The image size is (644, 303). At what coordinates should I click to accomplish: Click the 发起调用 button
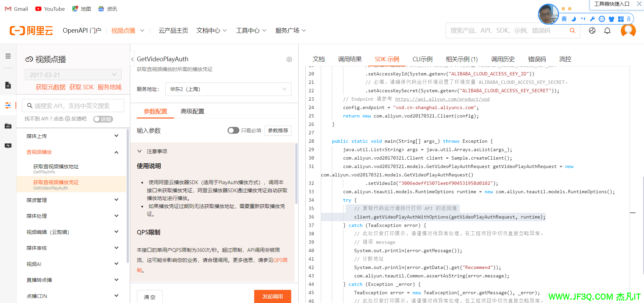[x=272, y=296]
